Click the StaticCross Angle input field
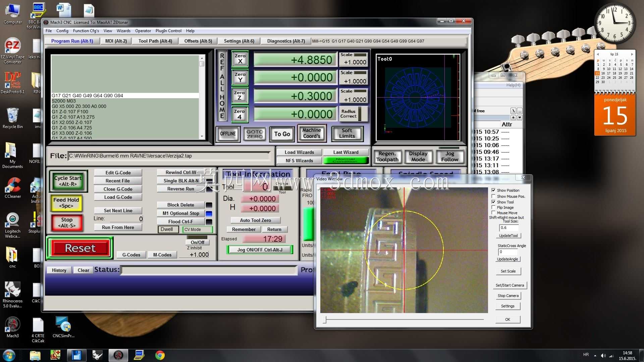Image resolution: width=644 pixels, height=362 pixels. point(508,252)
